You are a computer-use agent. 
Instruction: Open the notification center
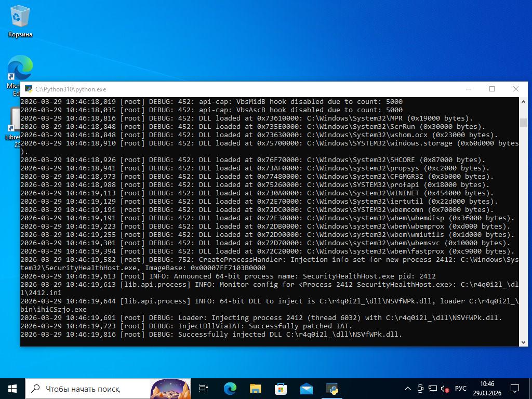pyautogui.click(x=515, y=388)
